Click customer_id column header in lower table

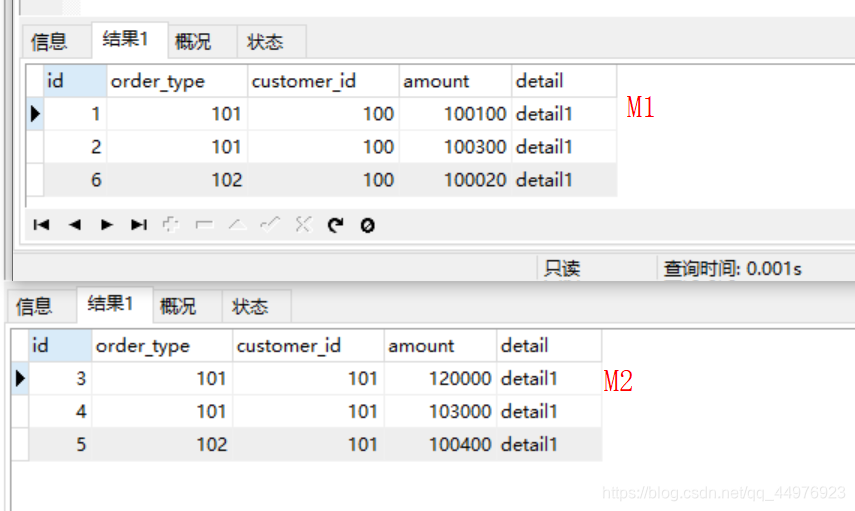click(309, 346)
